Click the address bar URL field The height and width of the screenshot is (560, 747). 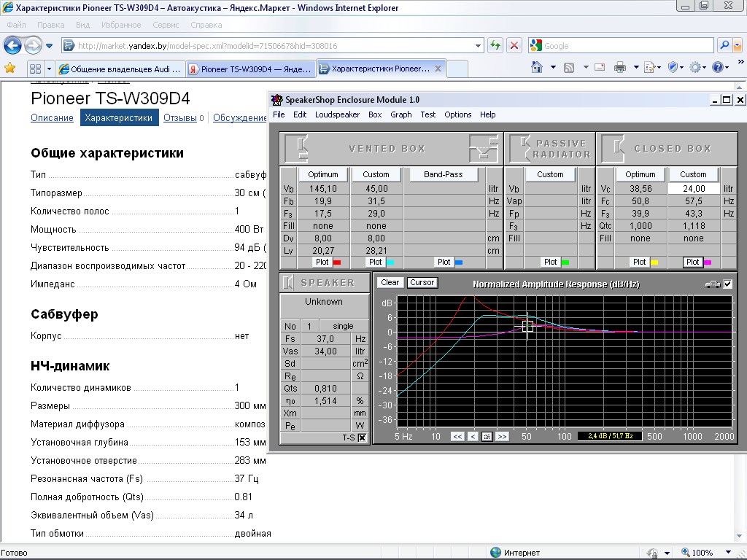pos(273,46)
